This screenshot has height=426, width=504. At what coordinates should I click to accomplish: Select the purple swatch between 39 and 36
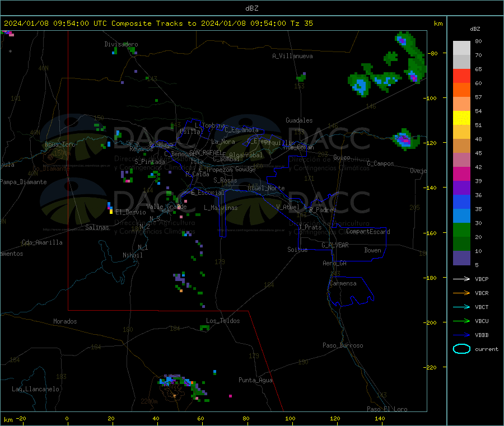[x=461, y=188]
